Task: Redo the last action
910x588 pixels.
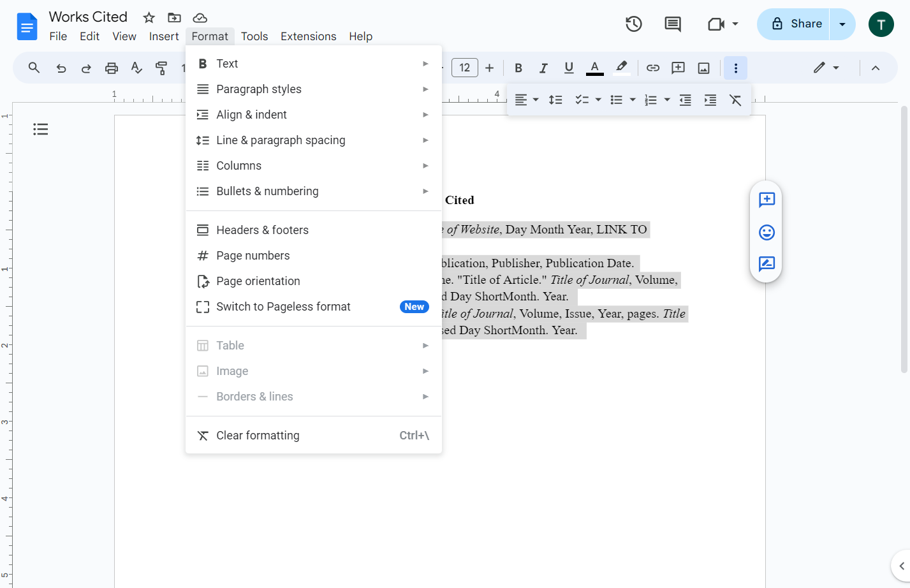Action: pyautogui.click(x=86, y=68)
